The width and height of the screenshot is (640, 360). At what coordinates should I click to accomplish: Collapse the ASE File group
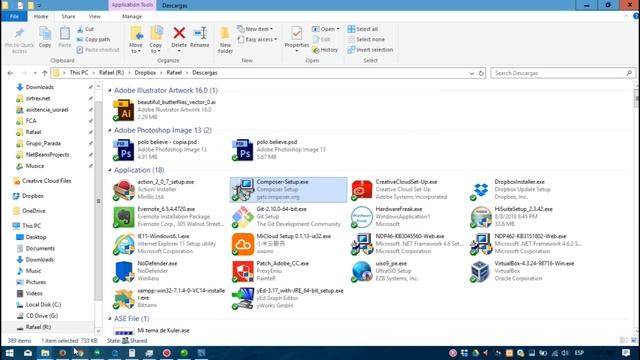[110, 319]
